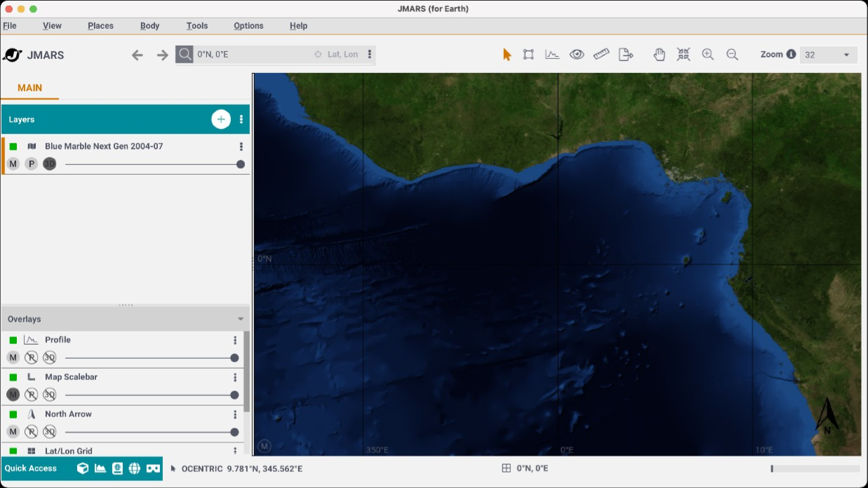This screenshot has width=868, height=488.
Task: Open Map Scalebar overlay options menu
Action: [235, 377]
